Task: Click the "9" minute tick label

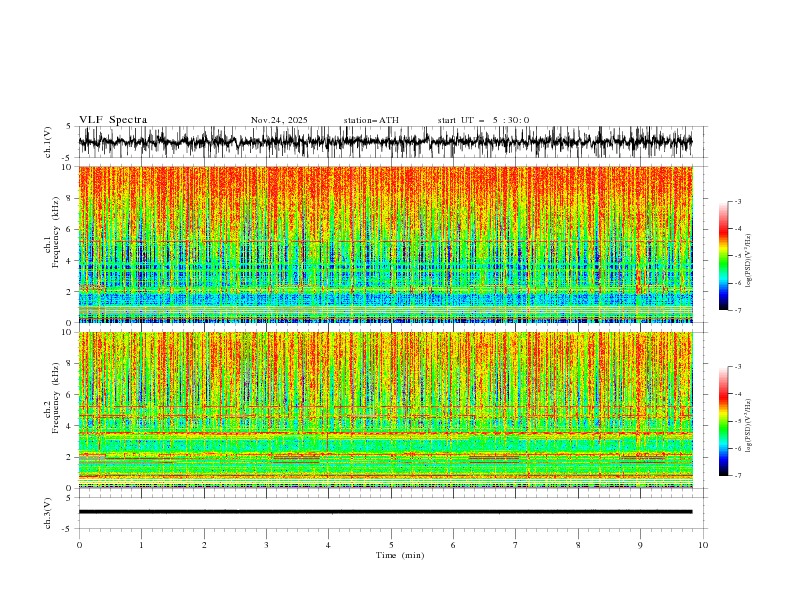Action: (640, 545)
